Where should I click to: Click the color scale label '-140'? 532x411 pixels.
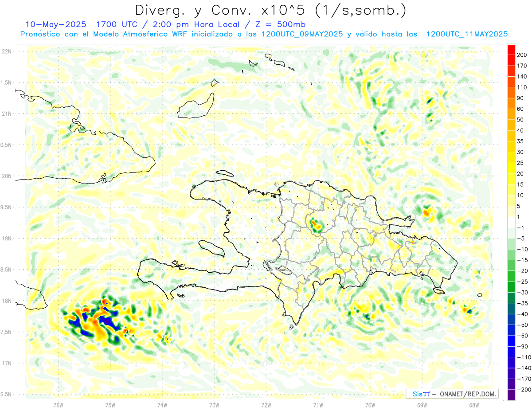coord(524,368)
